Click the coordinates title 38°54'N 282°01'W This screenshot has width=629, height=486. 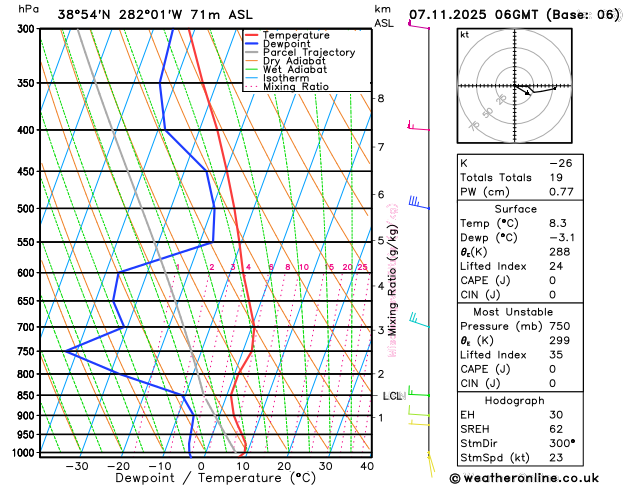coord(120,15)
